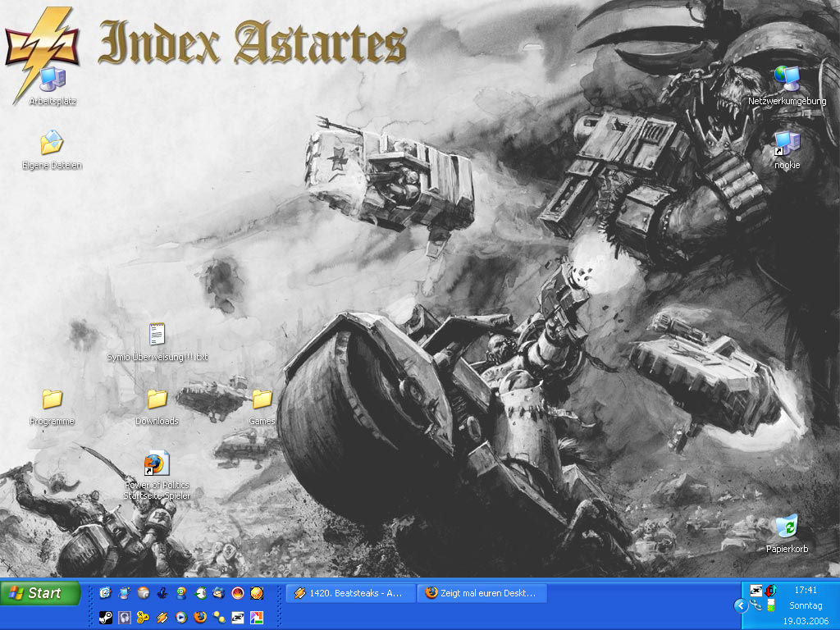Viewport: 840px width, 630px height.
Task: Open the Programme folder
Action: (x=52, y=407)
